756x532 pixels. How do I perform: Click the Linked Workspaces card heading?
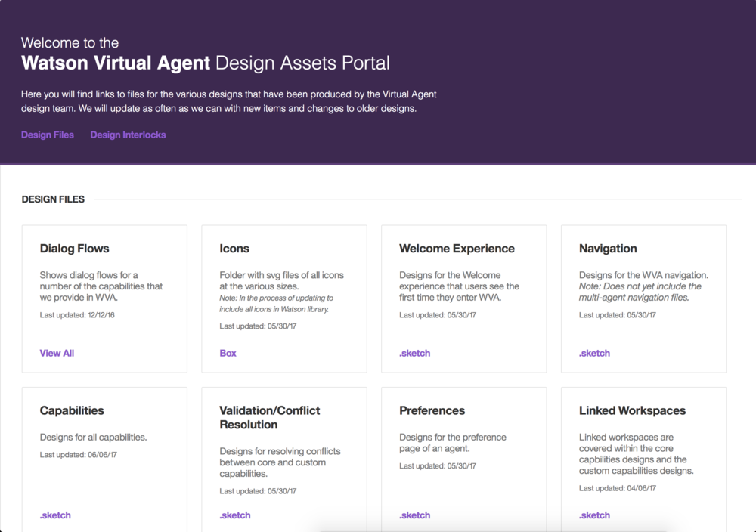[x=632, y=410]
